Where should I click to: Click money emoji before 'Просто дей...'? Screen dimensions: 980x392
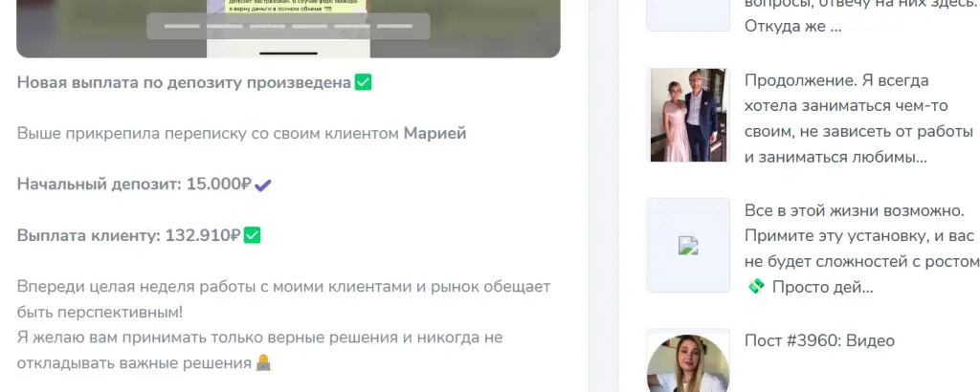[x=756, y=287]
